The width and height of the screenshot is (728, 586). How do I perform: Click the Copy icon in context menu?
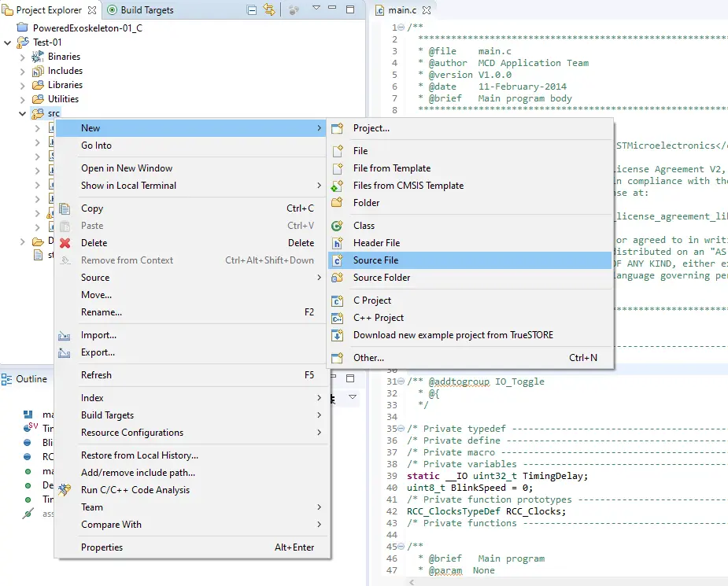[x=65, y=208]
